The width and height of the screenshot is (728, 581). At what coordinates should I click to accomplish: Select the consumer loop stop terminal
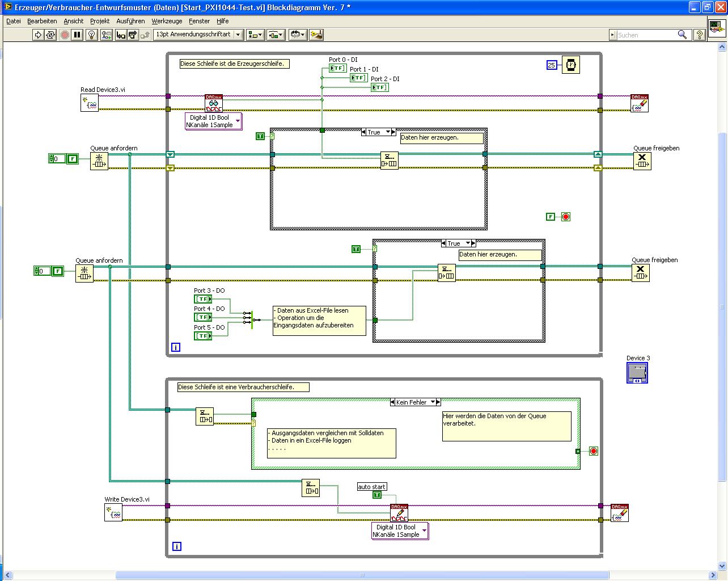[594, 452]
